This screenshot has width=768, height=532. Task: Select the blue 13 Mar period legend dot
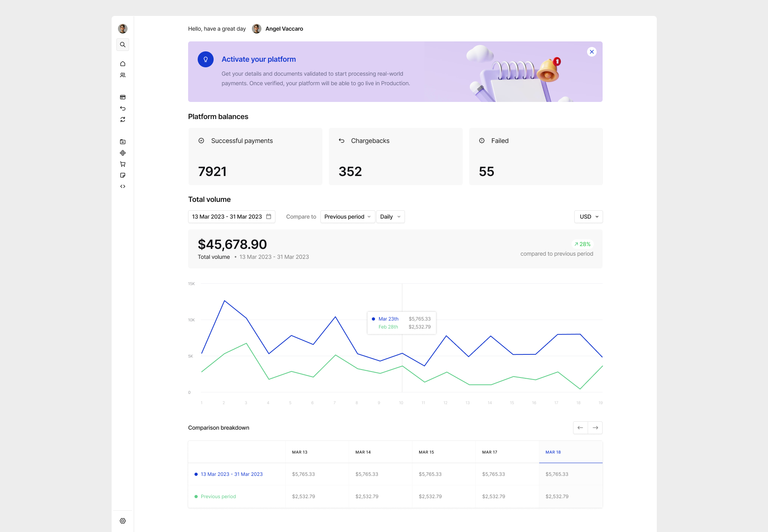196,474
